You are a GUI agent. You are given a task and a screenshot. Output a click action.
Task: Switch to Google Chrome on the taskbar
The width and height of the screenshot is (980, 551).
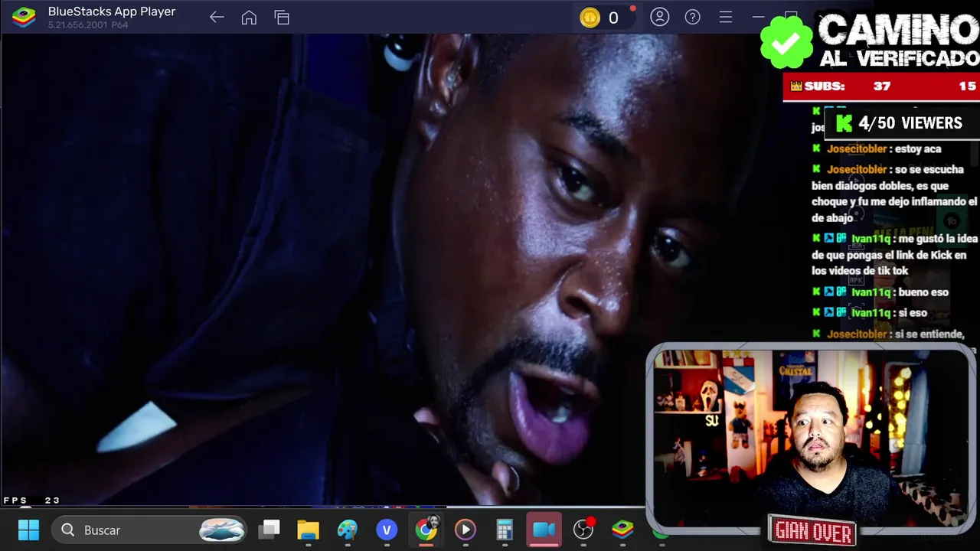426,530
